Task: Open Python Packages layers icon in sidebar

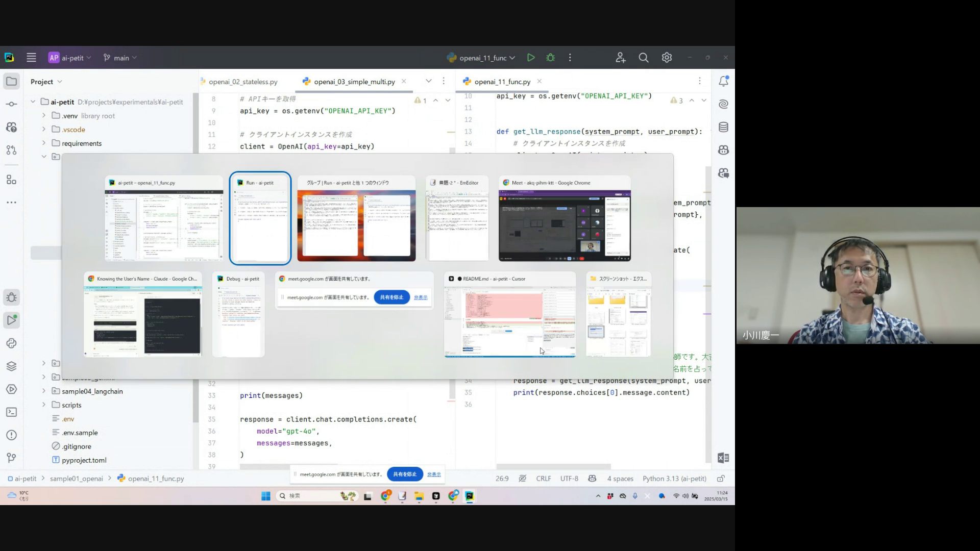Action: point(11,366)
